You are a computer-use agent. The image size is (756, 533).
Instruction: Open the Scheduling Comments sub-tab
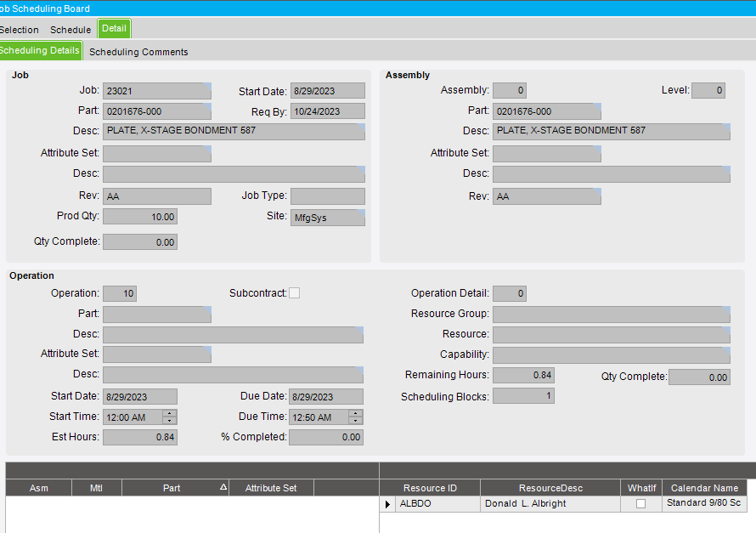(x=138, y=52)
